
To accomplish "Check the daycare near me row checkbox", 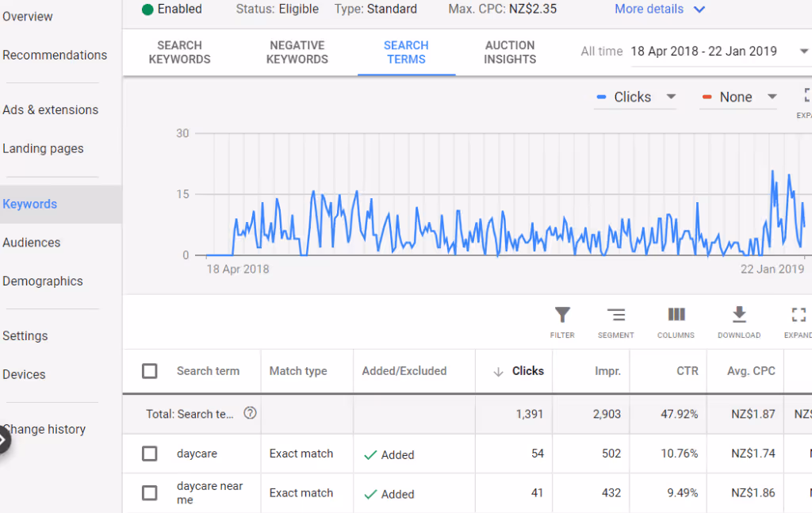I will point(150,492).
